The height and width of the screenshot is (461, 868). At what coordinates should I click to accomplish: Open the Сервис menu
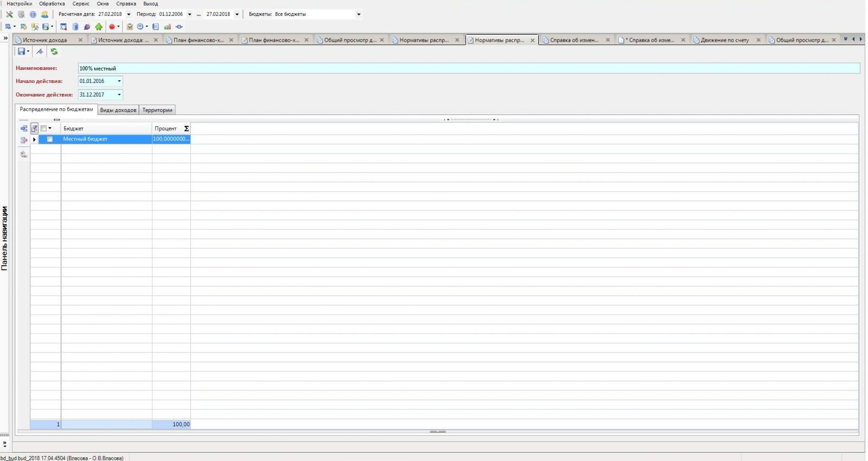81,4
